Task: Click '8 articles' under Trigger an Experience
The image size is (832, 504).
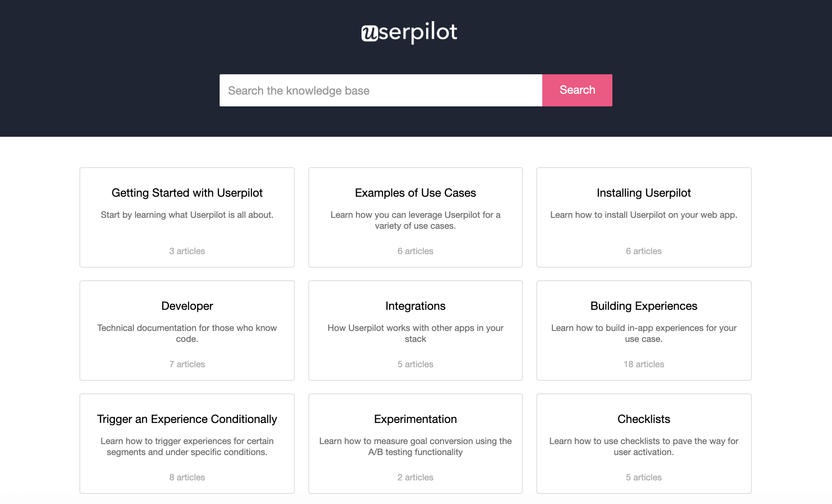Action: tap(187, 477)
